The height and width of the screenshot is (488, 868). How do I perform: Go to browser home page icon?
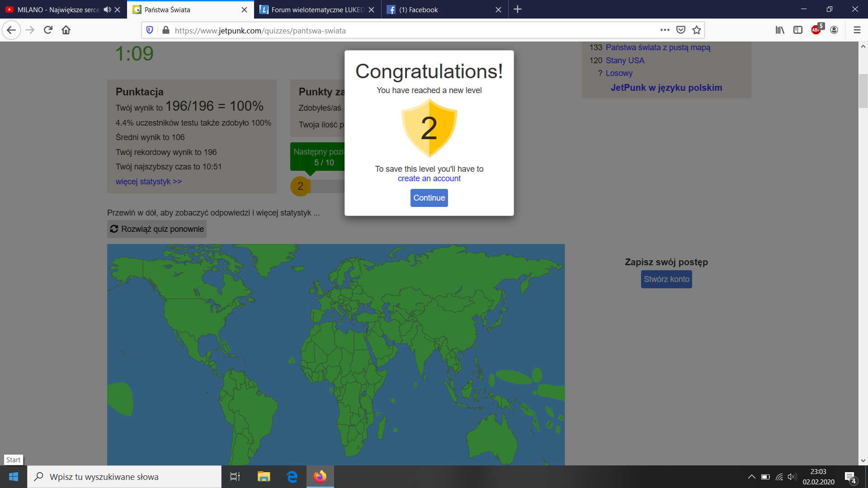(66, 30)
